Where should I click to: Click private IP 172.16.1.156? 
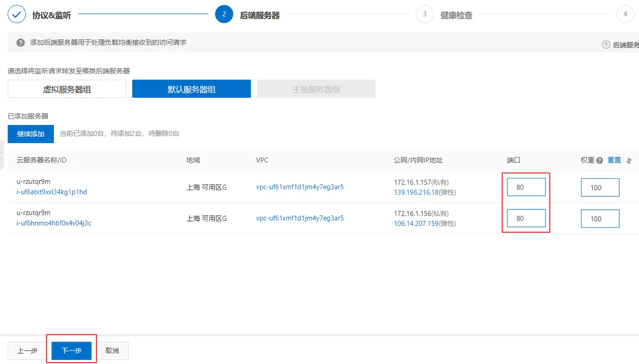(x=413, y=213)
